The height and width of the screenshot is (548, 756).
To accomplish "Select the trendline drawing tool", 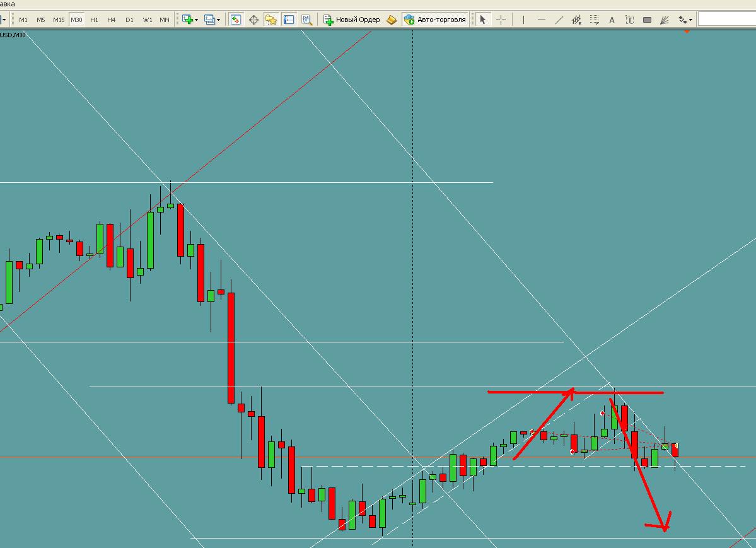I will point(559,20).
